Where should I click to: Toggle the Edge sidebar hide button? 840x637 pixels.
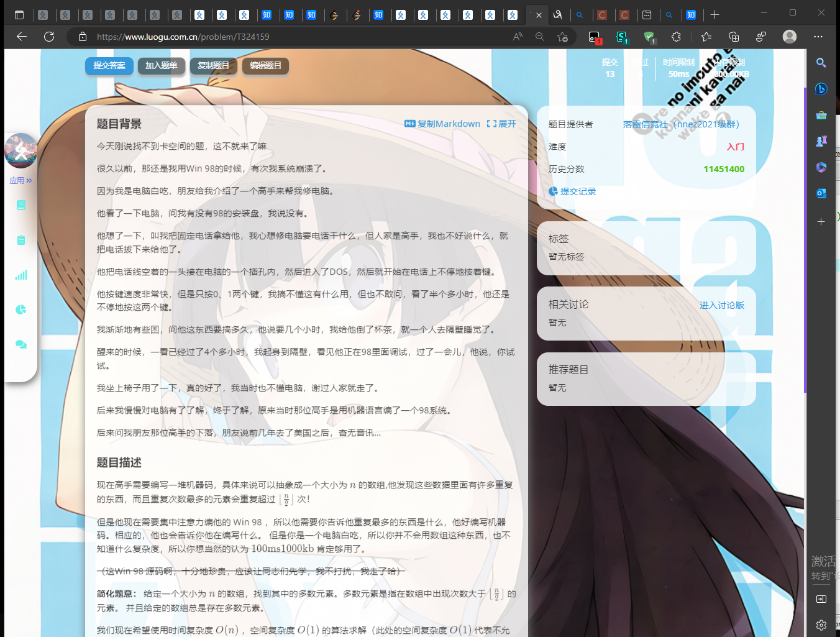coord(821,599)
